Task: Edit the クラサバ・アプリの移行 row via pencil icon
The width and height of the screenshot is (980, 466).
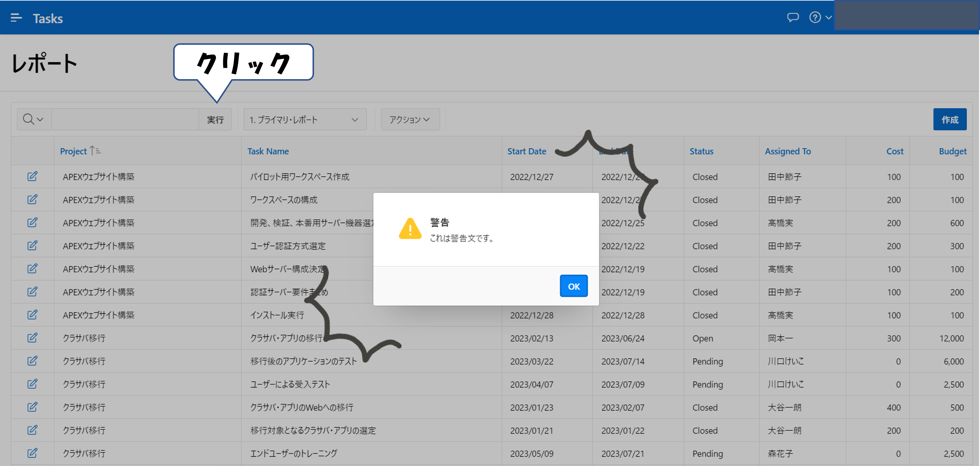Action: coord(33,338)
